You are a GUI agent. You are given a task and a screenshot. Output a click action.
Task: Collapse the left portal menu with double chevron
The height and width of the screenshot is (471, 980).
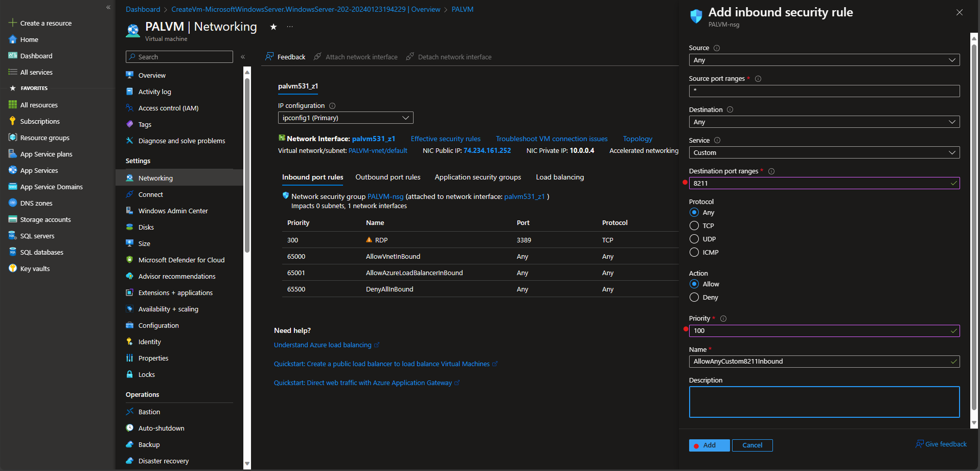(x=108, y=7)
